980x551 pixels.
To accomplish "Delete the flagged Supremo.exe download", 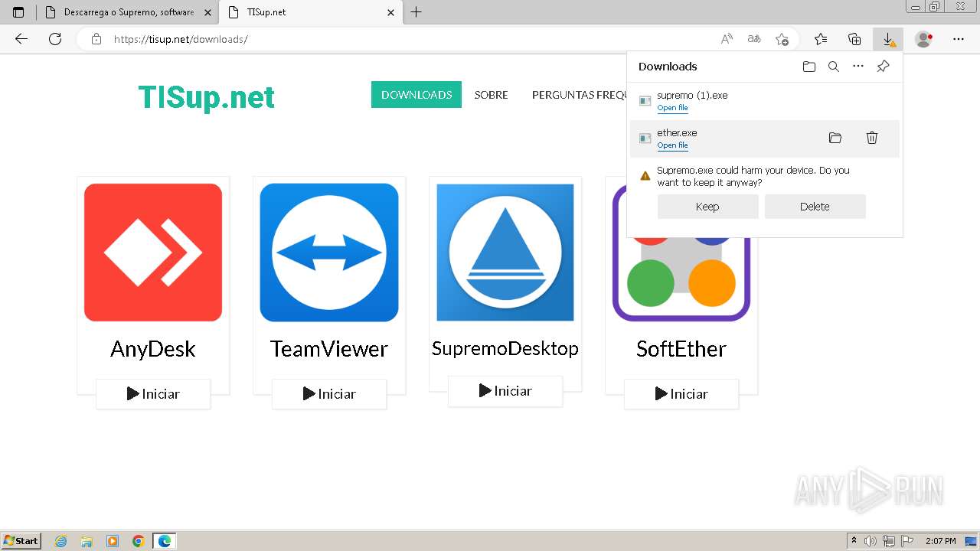I will click(x=815, y=207).
